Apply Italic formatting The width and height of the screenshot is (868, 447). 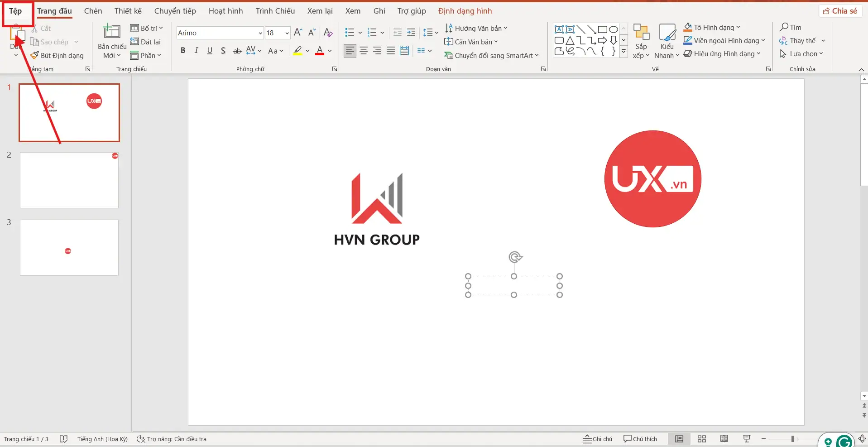(x=196, y=51)
